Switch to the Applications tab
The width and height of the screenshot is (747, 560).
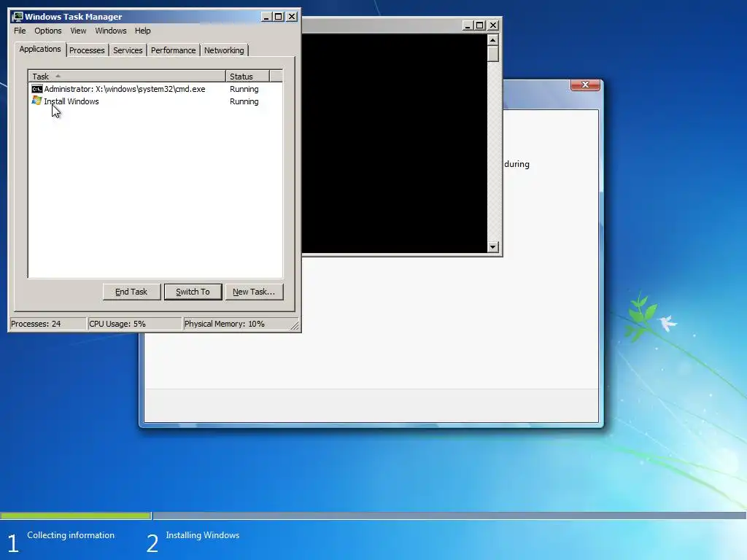tap(40, 49)
